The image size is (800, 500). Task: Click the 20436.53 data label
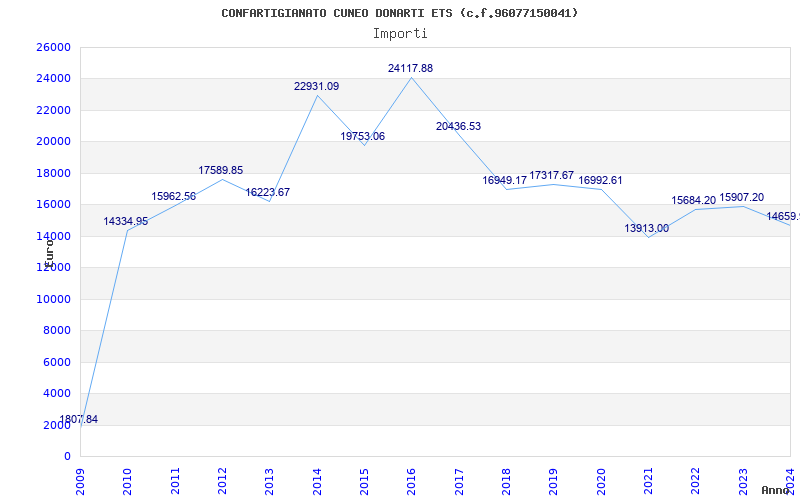click(x=458, y=126)
